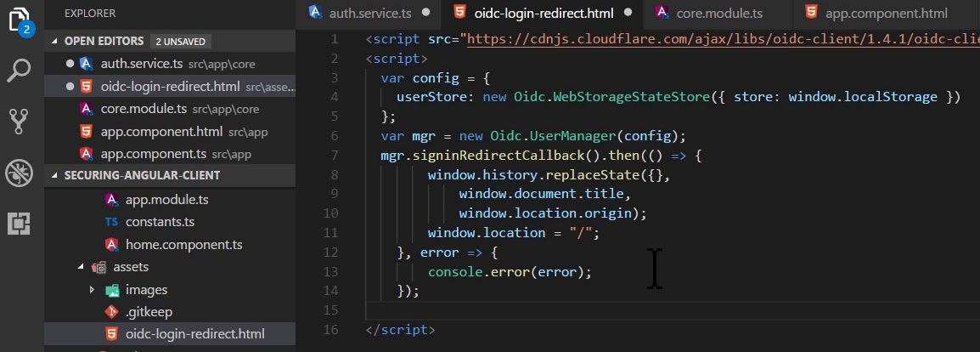Open home.component.ts in file tree

[x=183, y=245]
